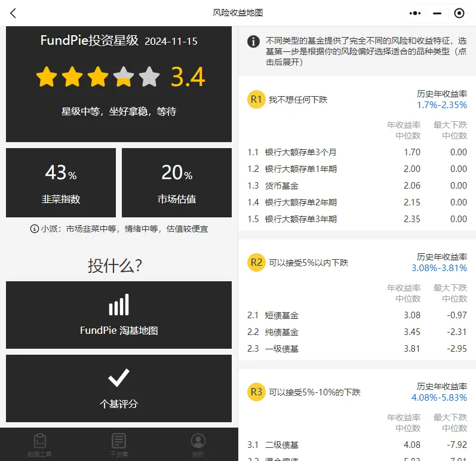Click 年收益率中位数 header in R1 table
Viewport: 476px width, 461px height.
pos(404,130)
